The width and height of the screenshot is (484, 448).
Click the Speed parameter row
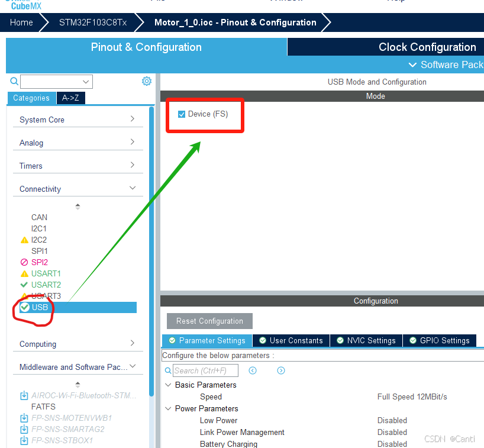click(211, 397)
